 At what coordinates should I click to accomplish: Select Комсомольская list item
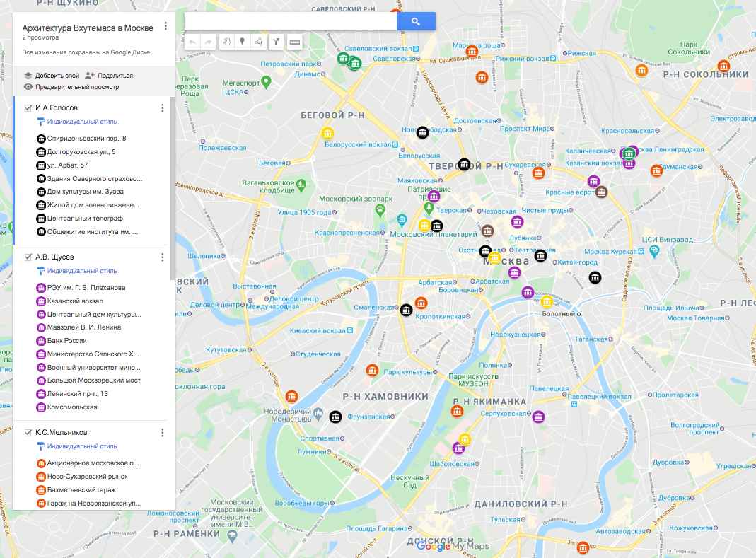coord(72,407)
